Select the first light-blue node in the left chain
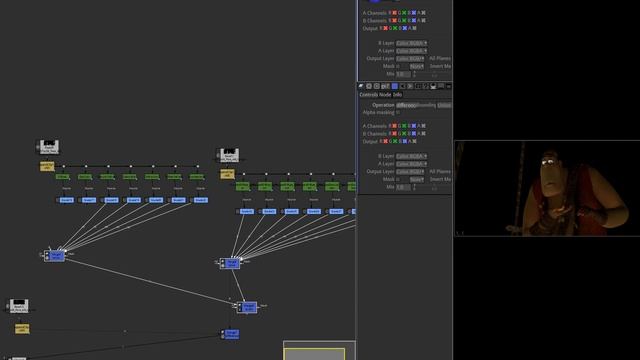The height and width of the screenshot is (360, 640). point(66,200)
